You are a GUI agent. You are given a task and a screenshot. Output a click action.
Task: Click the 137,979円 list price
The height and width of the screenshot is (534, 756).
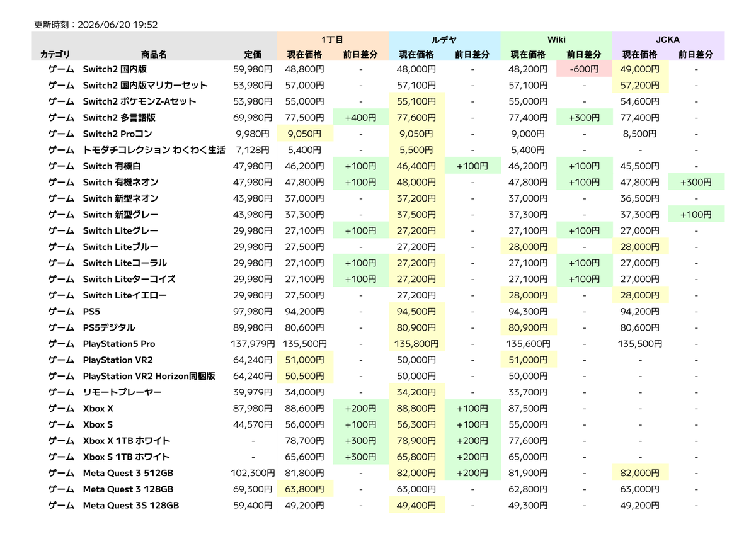click(x=253, y=344)
